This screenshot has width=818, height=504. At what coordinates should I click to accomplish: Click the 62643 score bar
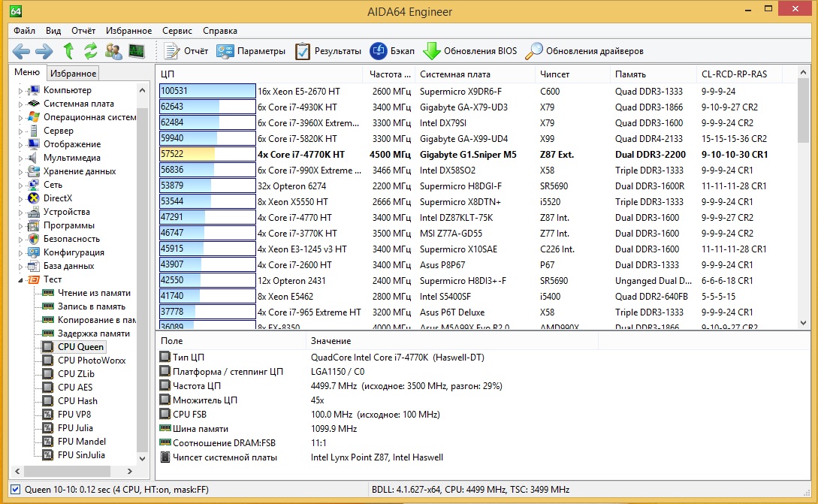(207, 107)
